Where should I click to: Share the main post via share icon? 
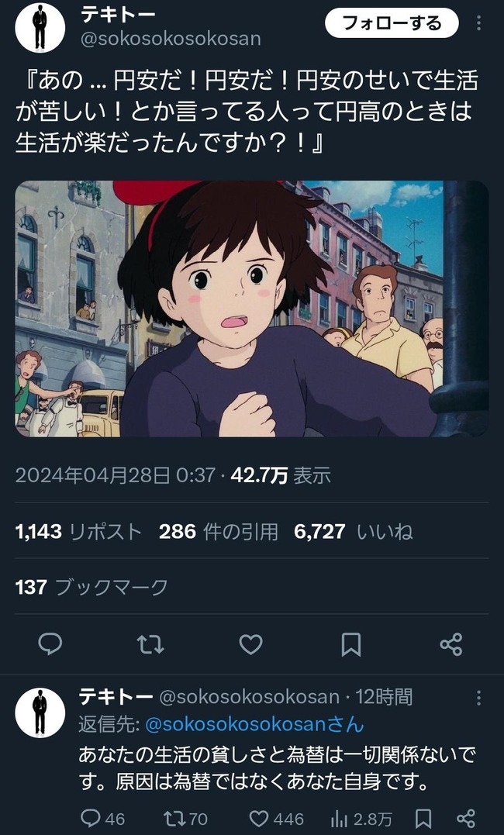point(450,644)
